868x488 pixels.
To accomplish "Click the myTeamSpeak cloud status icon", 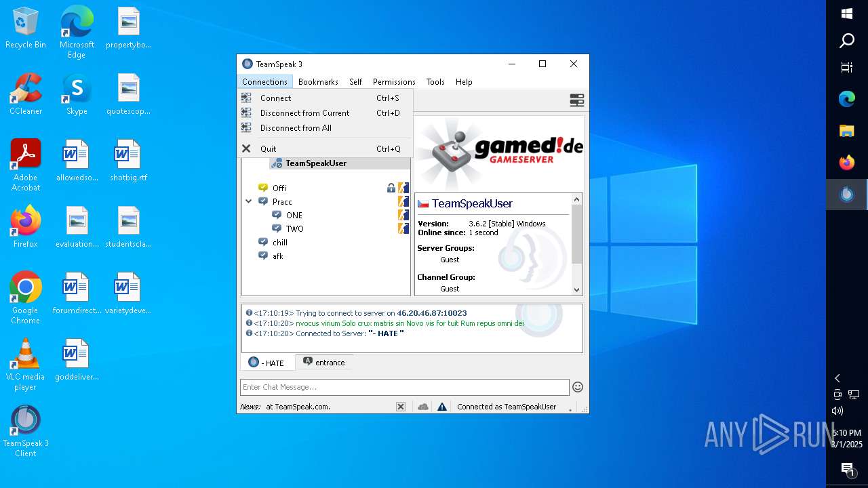I will pyautogui.click(x=423, y=407).
